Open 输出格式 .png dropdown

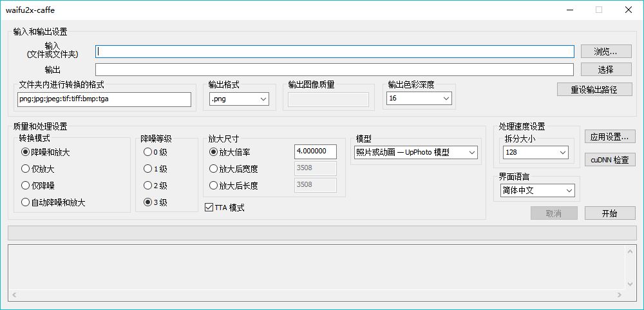click(239, 99)
